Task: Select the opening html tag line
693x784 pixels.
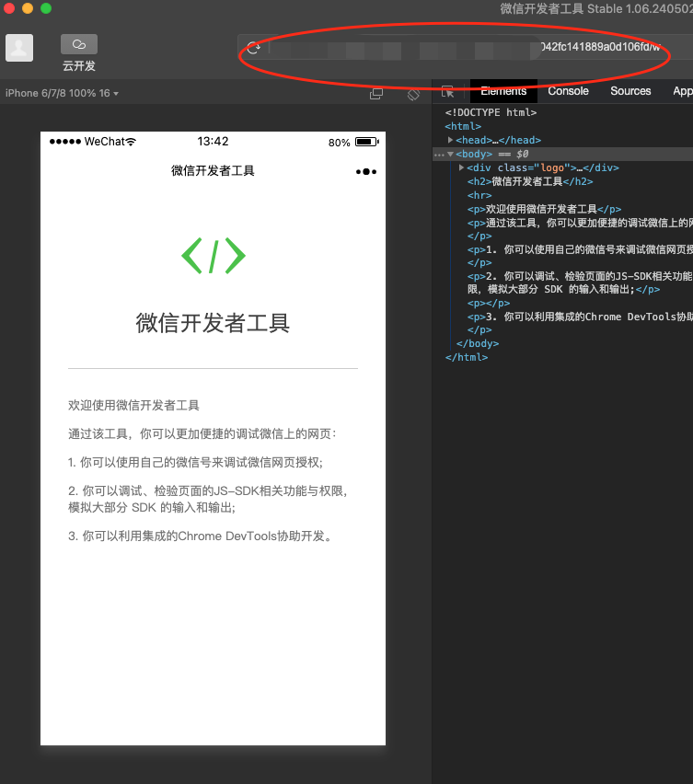Action: (x=463, y=126)
